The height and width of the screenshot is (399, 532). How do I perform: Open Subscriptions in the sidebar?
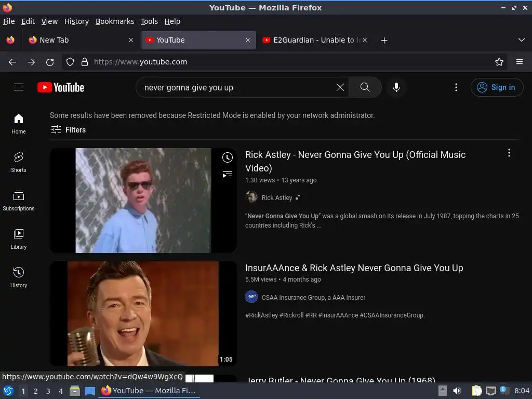click(x=19, y=201)
